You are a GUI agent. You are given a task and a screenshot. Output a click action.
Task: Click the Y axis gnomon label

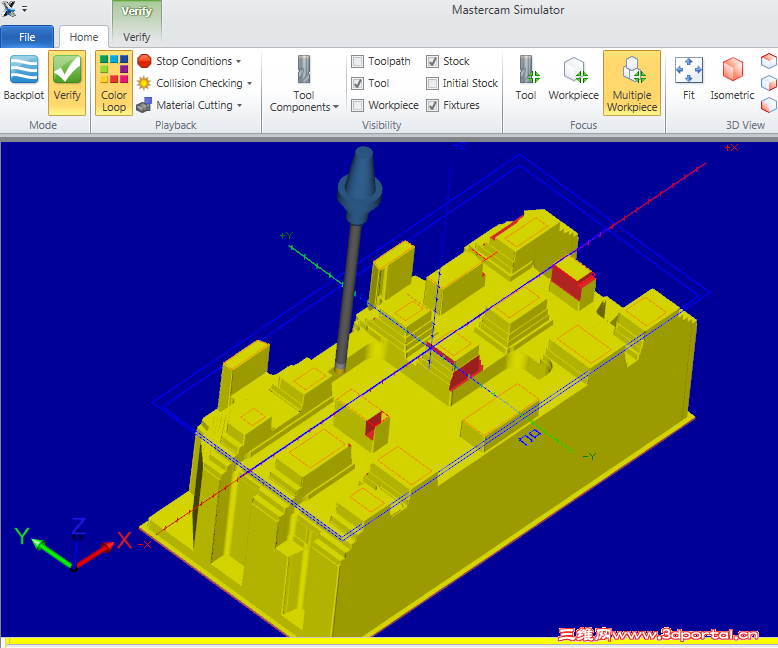point(22,536)
